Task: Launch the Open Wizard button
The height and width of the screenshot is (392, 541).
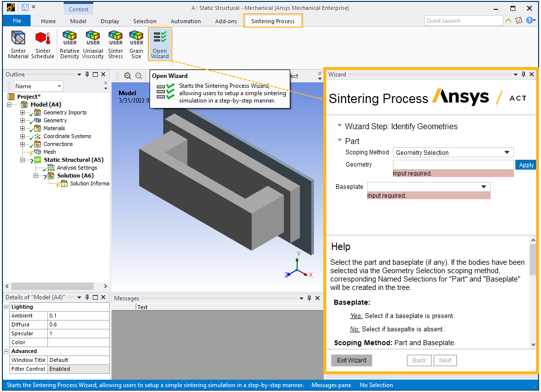Action: click(160, 44)
